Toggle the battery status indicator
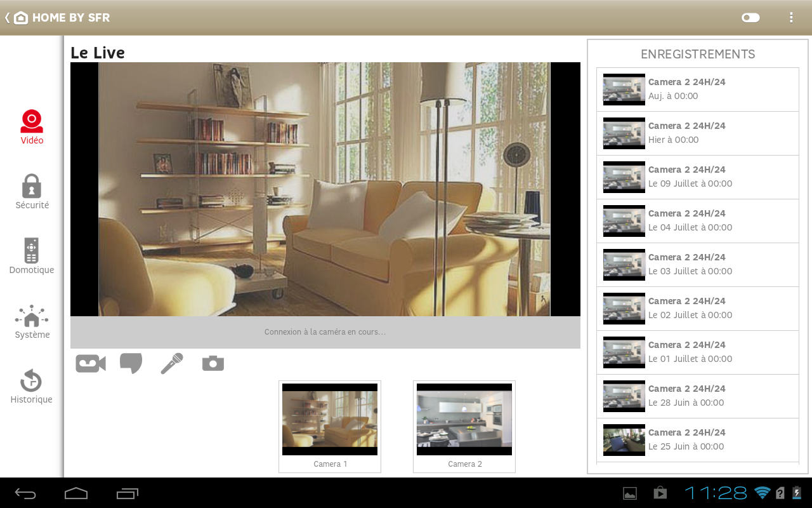The image size is (812, 508). coord(797,493)
